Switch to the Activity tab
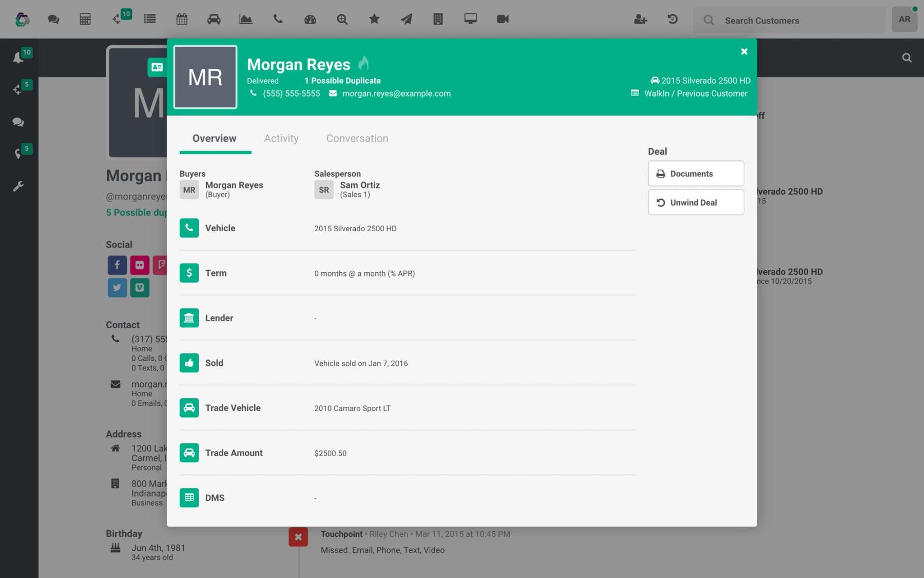924x578 pixels. [x=281, y=138]
